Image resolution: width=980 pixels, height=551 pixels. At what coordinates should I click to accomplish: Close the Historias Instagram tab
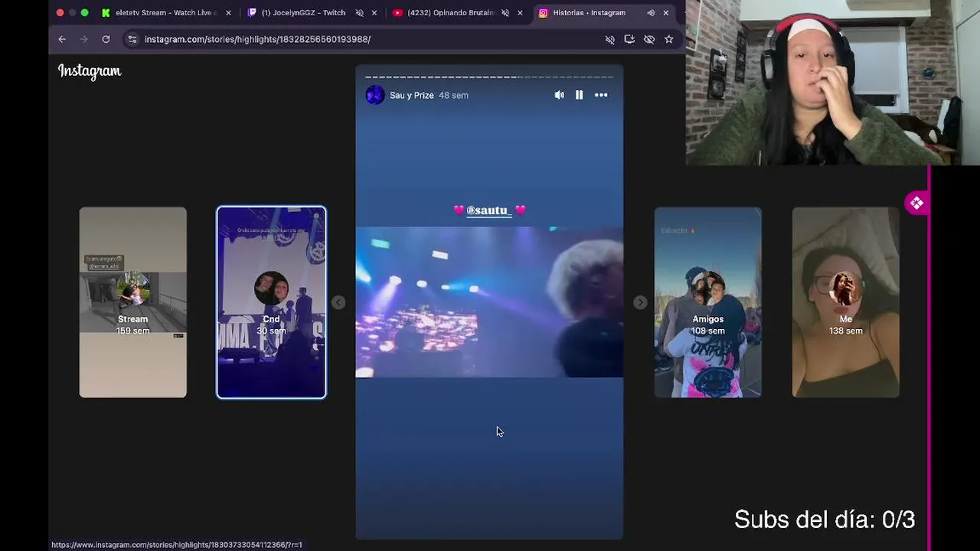click(x=665, y=13)
